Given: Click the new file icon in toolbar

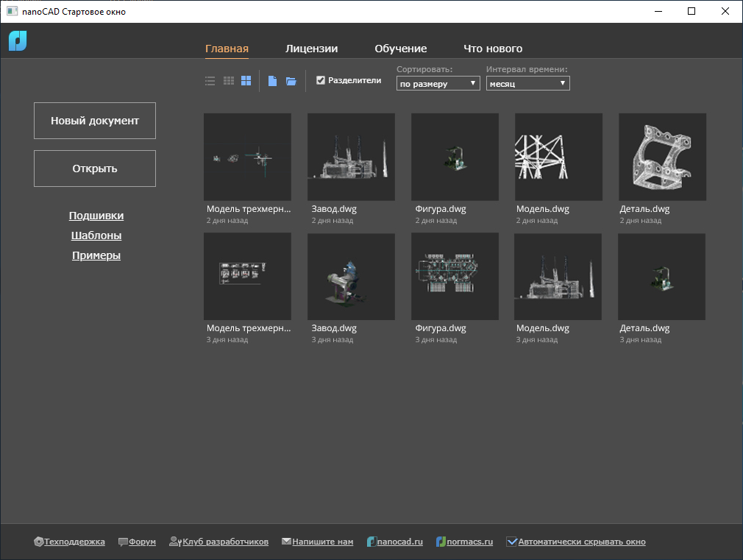Looking at the screenshot, I should click(x=272, y=81).
